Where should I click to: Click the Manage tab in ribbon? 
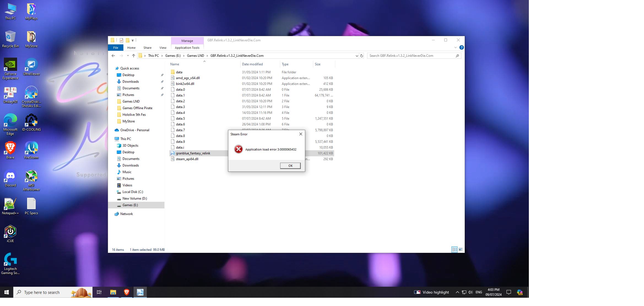click(187, 40)
